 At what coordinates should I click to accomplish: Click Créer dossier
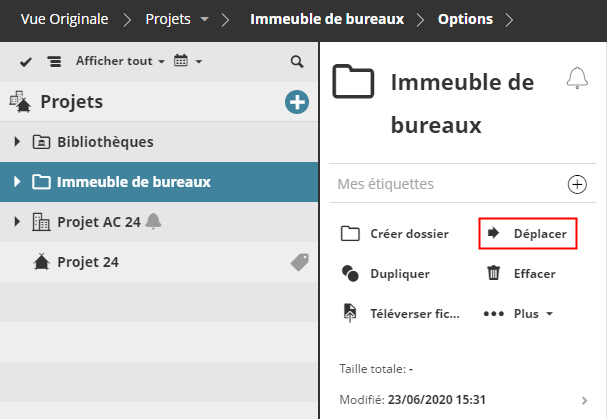click(395, 234)
